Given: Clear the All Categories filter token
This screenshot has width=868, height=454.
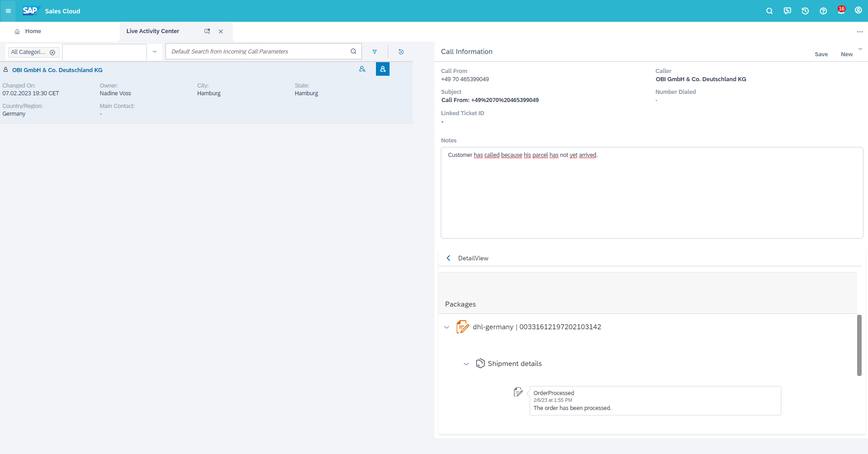Looking at the screenshot, I should 53,52.
